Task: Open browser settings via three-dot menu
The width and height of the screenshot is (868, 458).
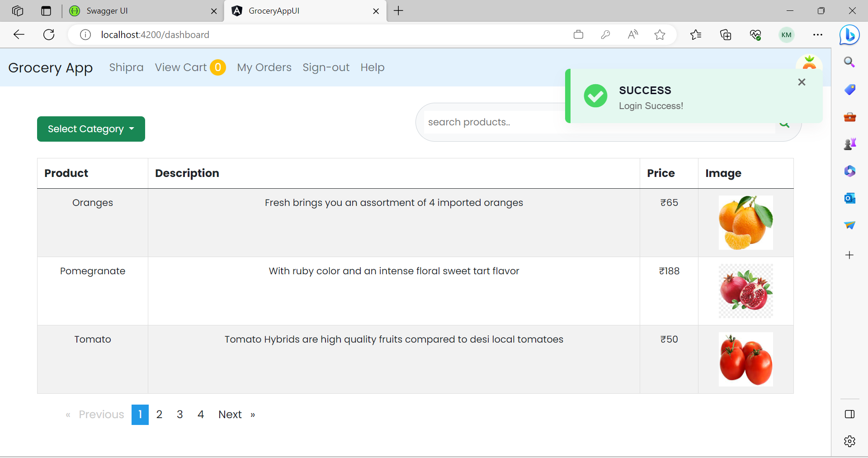Action: (818, 34)
